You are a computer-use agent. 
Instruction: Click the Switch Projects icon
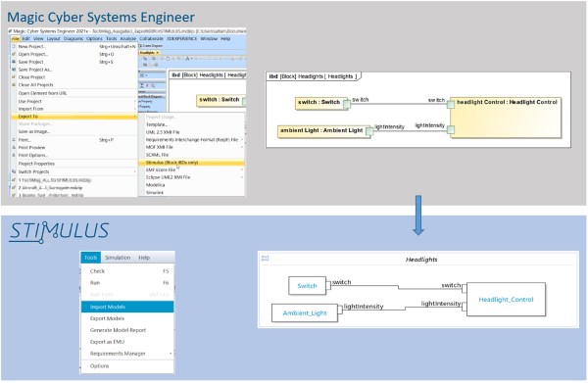(x=14, y=171)
